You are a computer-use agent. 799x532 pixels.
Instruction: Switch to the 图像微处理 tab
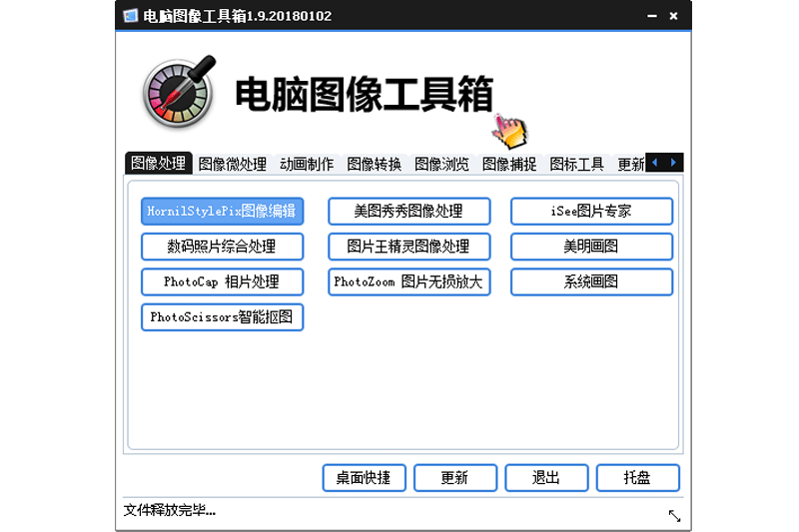tap(233, 164)
